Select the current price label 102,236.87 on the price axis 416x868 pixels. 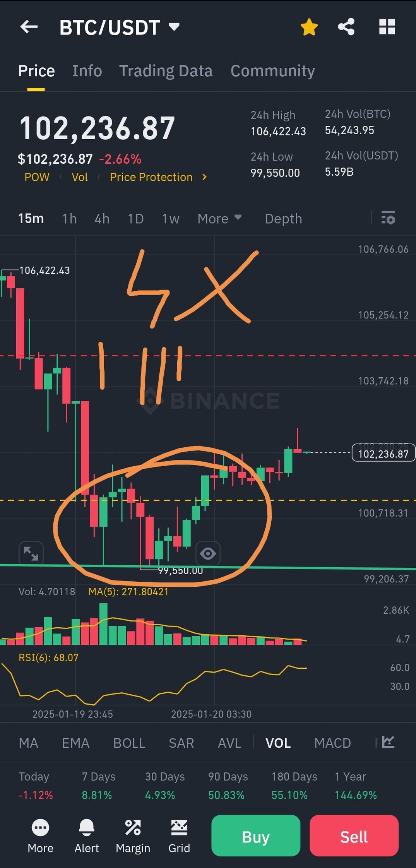click(x=383, y=453)
